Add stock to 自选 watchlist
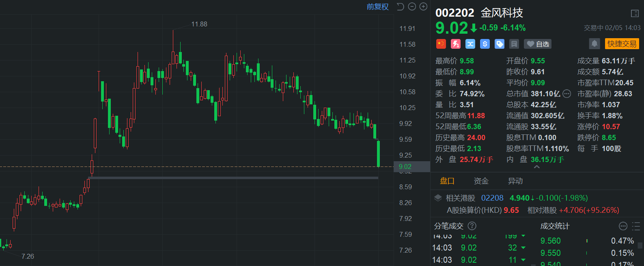This screenshot has height=266, width=644. tap(538, 44)
